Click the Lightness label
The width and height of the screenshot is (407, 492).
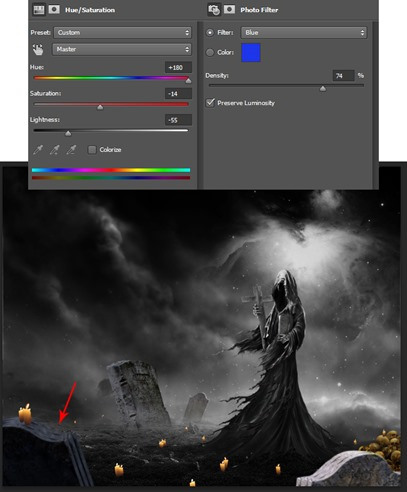(45, 119)
